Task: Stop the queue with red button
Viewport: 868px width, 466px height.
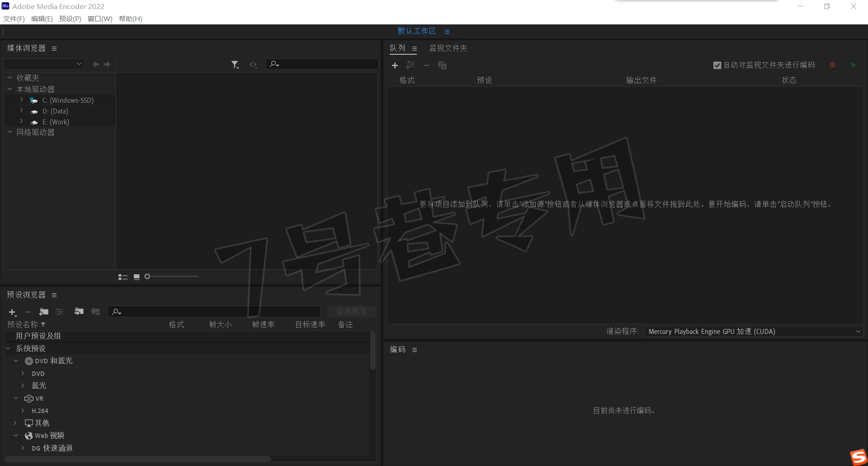Action: (832, 65)
